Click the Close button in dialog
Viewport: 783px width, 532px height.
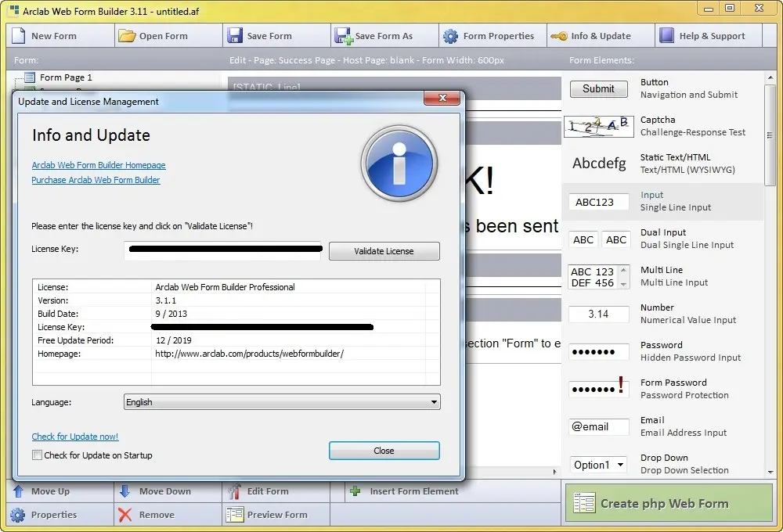[x=384, y=451]
